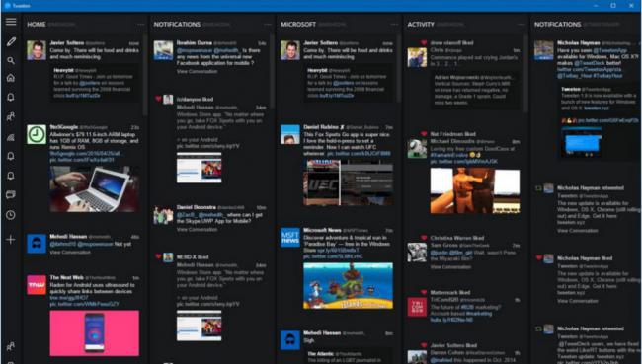642x364 pixels.
Task: Click the Activity column scrollbar
Action: 525,72
